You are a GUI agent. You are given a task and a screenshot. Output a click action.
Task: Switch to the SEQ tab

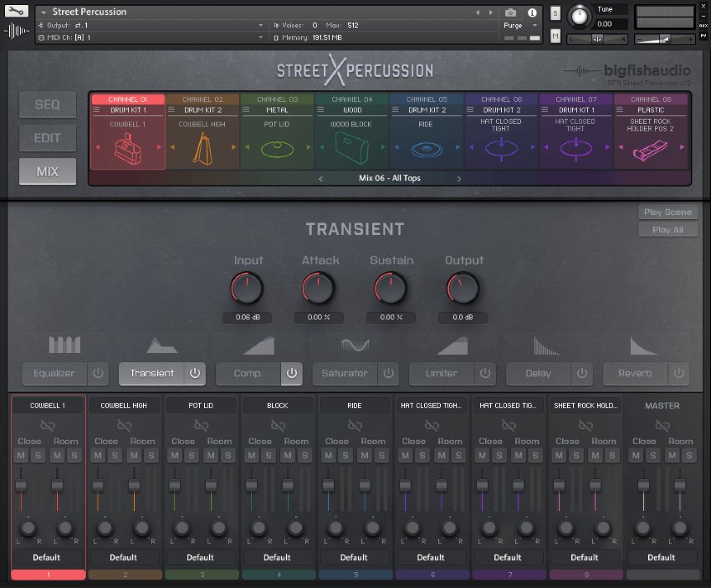click(x=48, y=105)
